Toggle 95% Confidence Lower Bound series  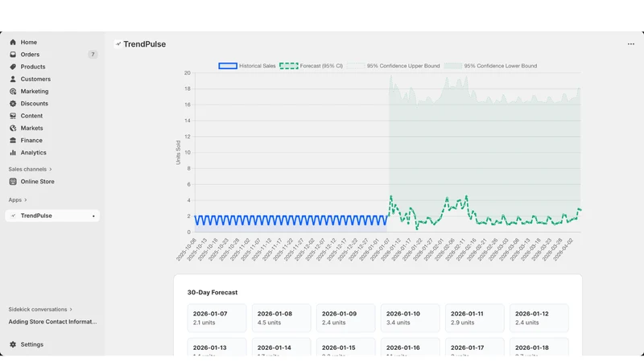tap(490, 66)
